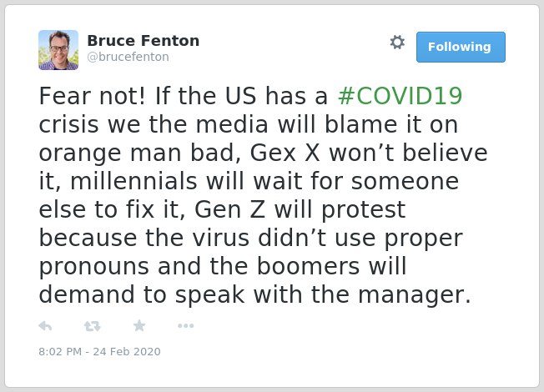Open the gear settings dropdown

pos(397,43)
